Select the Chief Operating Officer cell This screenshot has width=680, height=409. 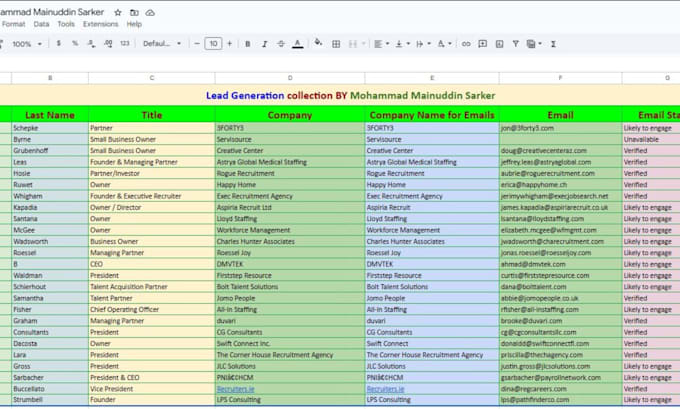click(151, 309)
